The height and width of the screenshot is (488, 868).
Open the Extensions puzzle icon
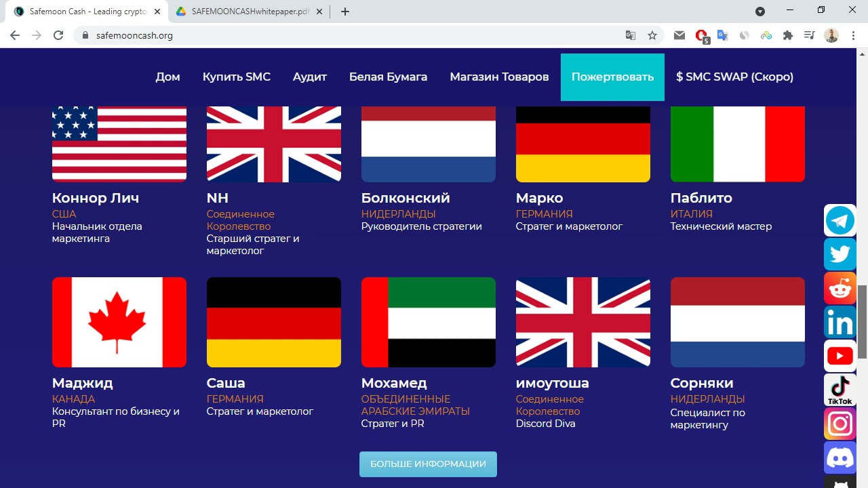[788, 35]
